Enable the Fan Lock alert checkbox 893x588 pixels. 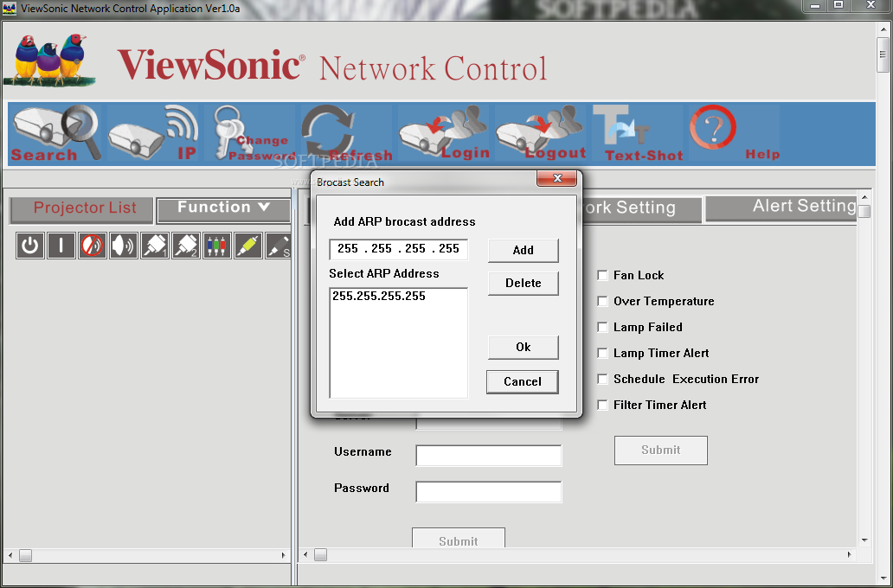[602, 276]
